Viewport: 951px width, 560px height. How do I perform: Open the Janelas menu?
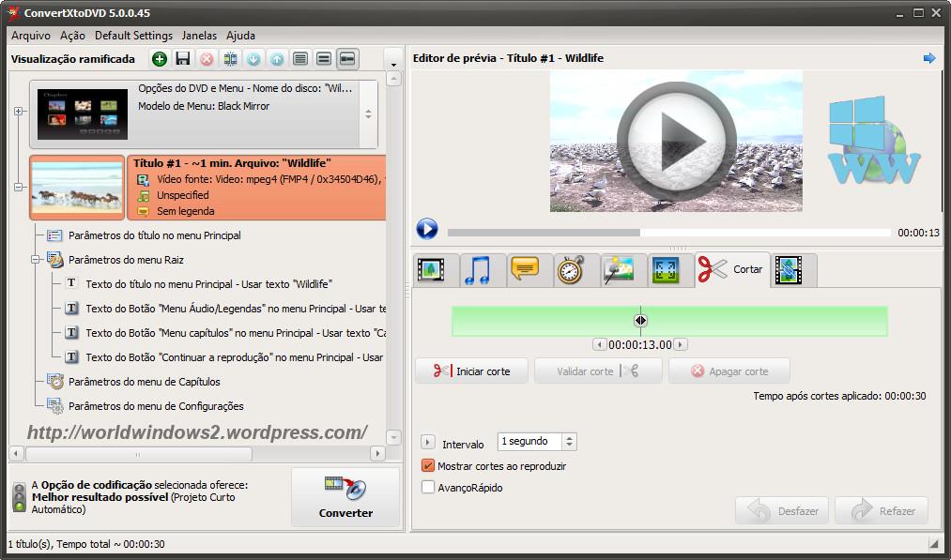(x=199, y=35)
